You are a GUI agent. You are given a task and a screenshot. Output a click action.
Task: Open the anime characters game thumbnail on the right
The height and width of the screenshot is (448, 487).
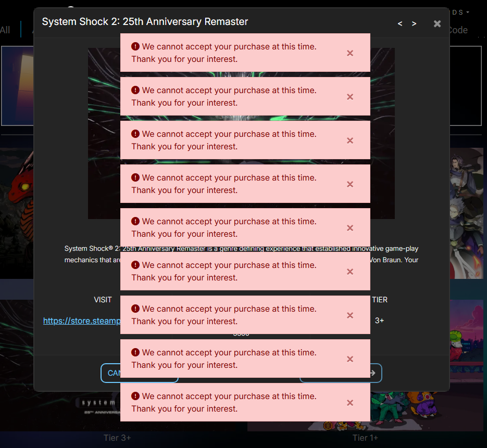click(x=467, y=213)
